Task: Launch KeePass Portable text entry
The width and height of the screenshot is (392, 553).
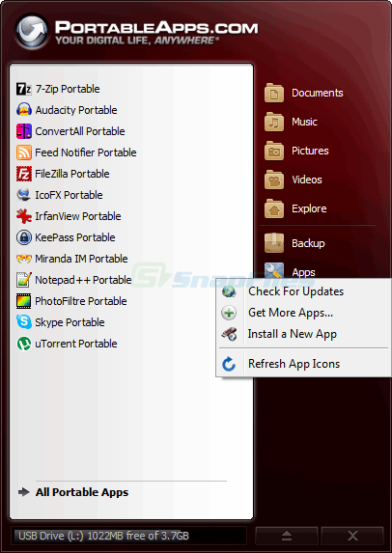Action: [75, 237]
